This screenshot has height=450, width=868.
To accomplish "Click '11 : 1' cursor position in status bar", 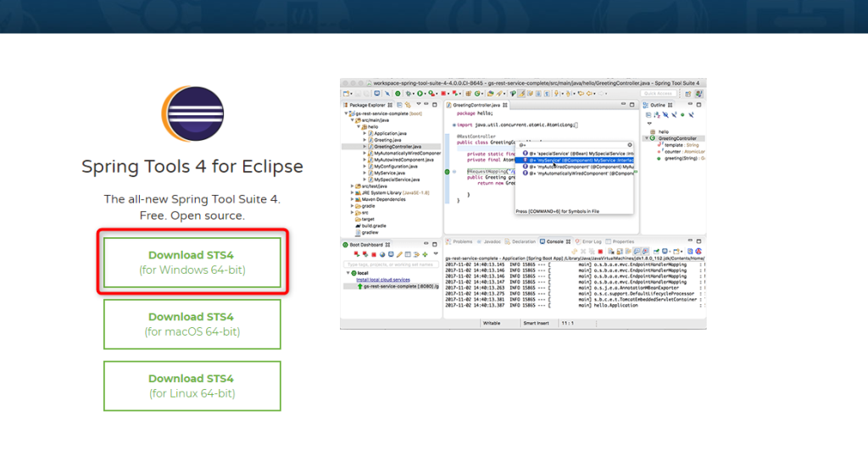I will pyautogui.click(x=568, y=323).
